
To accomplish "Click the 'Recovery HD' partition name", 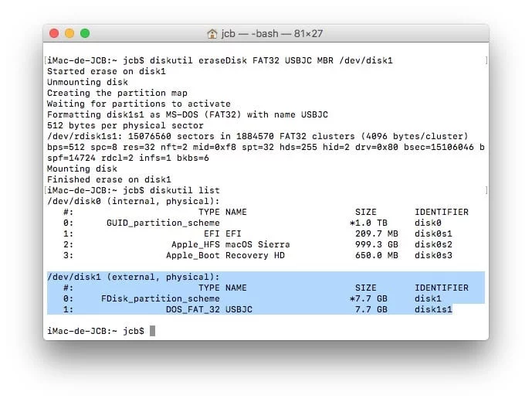I will coord(255,256).
